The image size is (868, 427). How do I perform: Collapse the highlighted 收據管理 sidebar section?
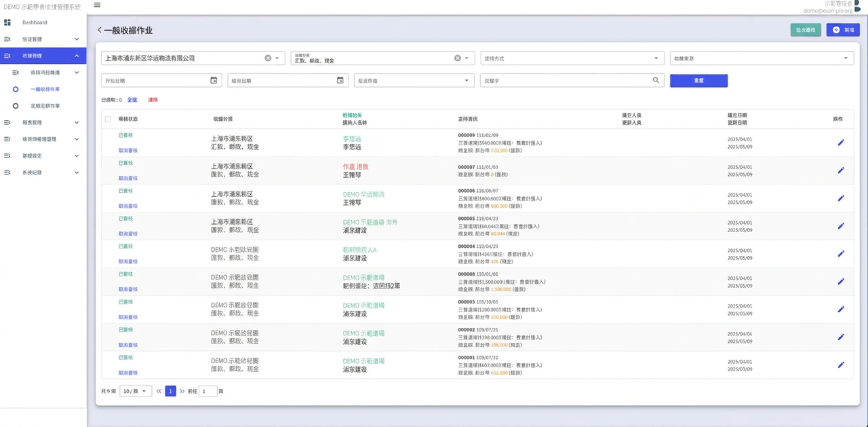pyautogui.click(x=77, y=56)
